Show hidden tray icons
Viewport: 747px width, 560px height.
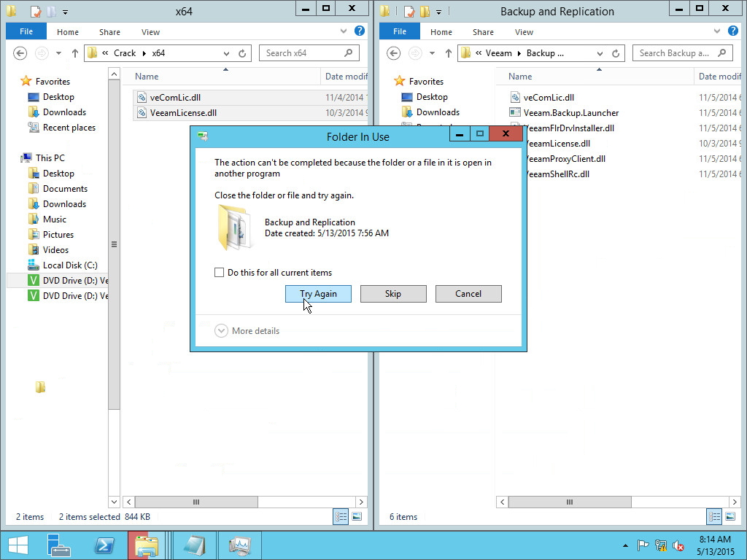click(x=625, y=545)
